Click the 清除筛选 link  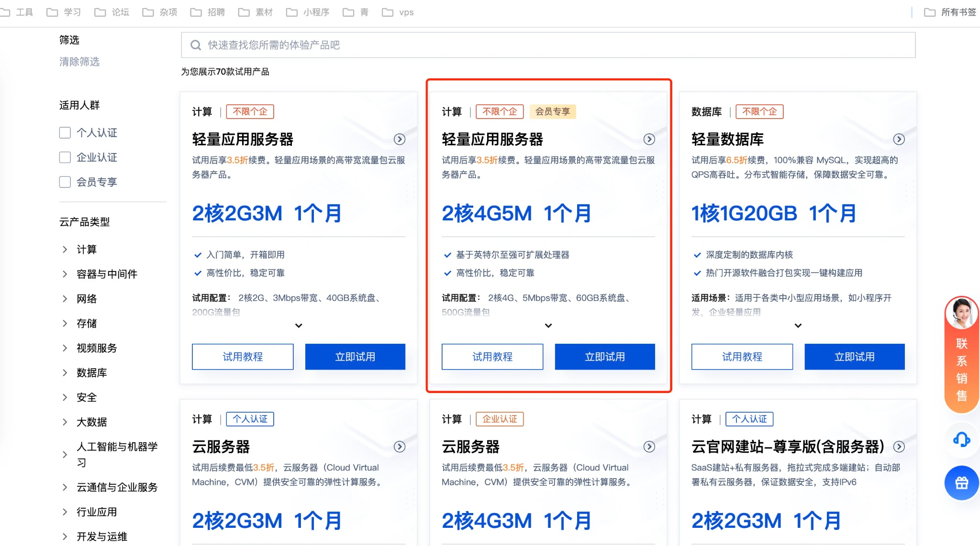tap(79, 62)
